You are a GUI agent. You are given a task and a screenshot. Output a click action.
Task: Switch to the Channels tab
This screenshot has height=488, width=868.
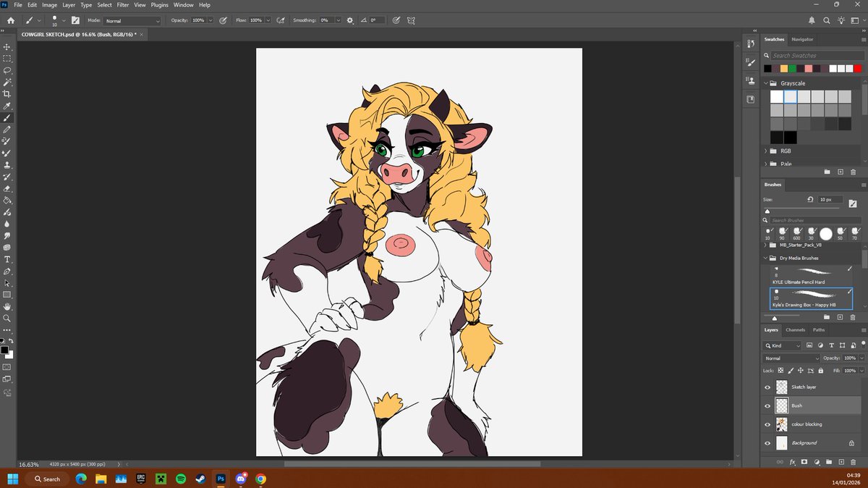796,329
